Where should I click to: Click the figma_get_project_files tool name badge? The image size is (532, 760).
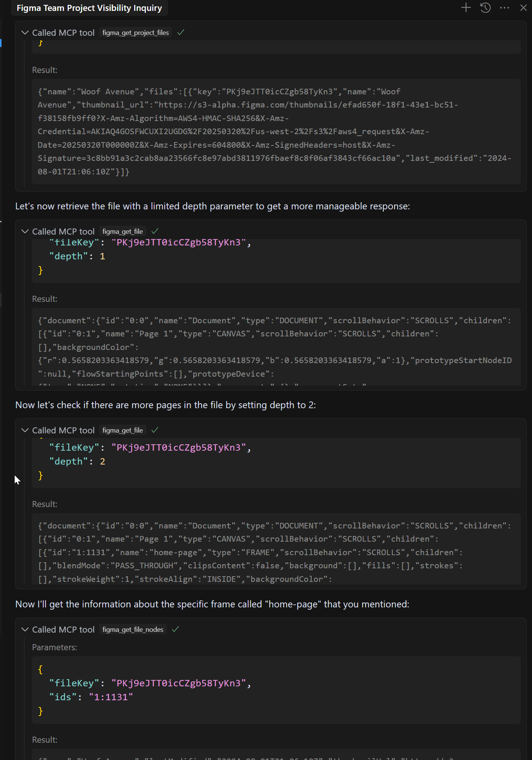(135, 33)
